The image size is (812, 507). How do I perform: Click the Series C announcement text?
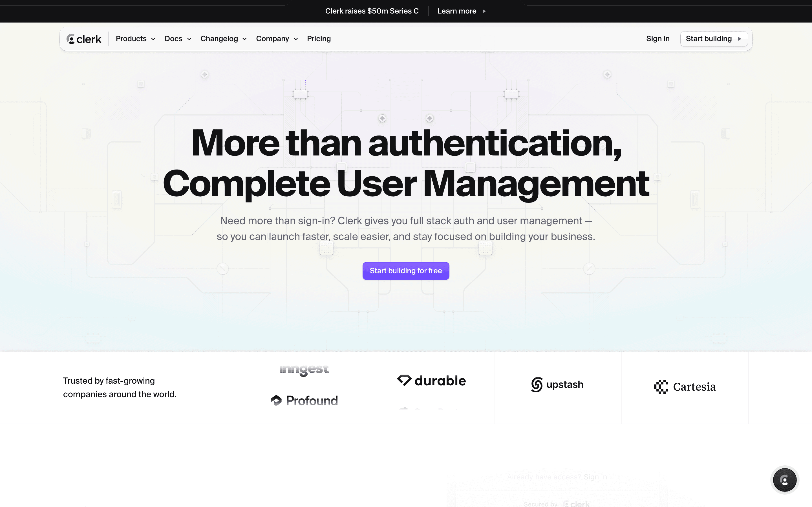372,11
